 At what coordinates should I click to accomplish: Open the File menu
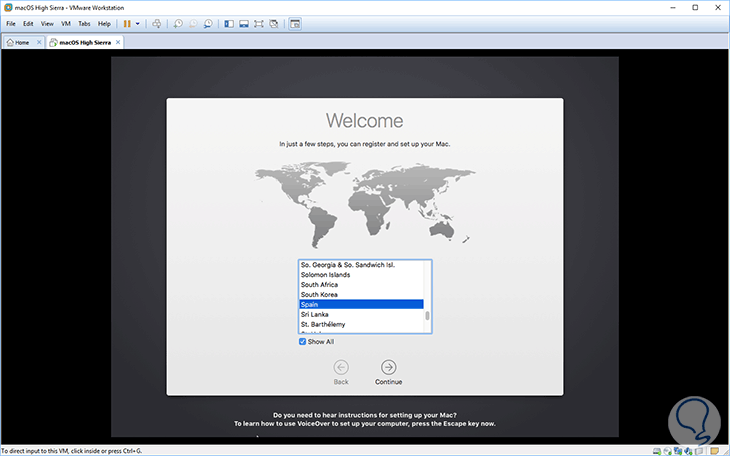[11, 24]
